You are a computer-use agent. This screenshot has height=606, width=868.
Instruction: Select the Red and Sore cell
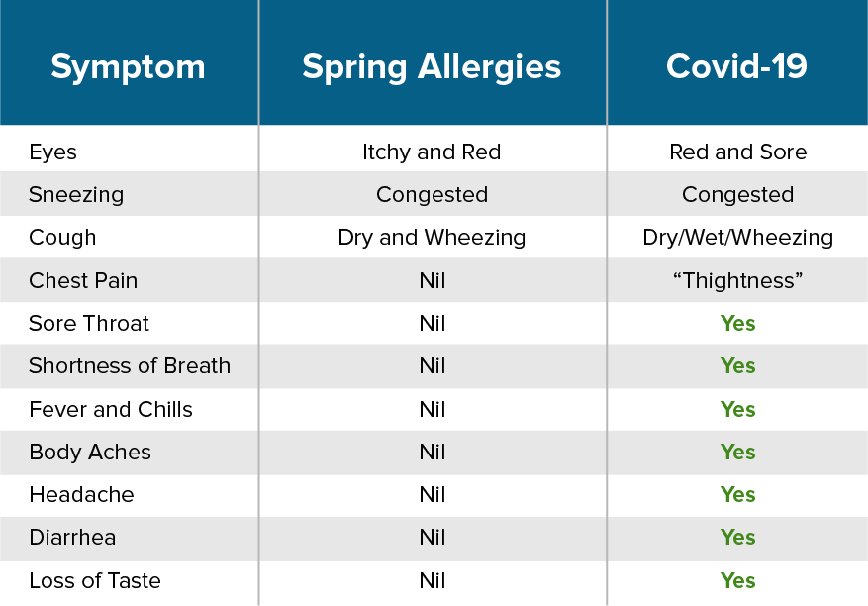pyautogui.click(x=738, y=152)
